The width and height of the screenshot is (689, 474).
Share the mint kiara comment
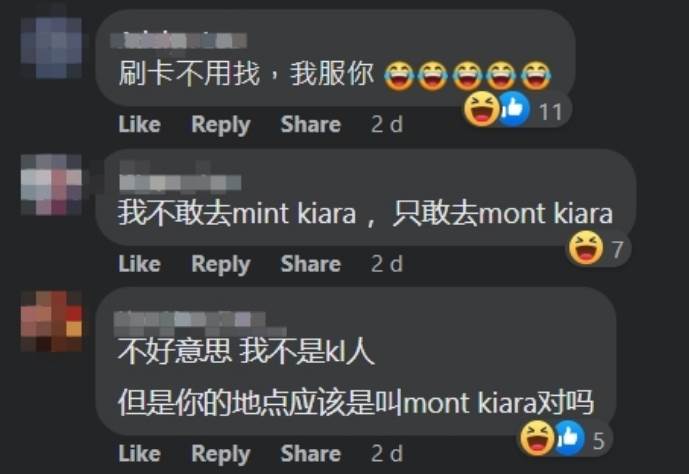(x=311, y=264)
